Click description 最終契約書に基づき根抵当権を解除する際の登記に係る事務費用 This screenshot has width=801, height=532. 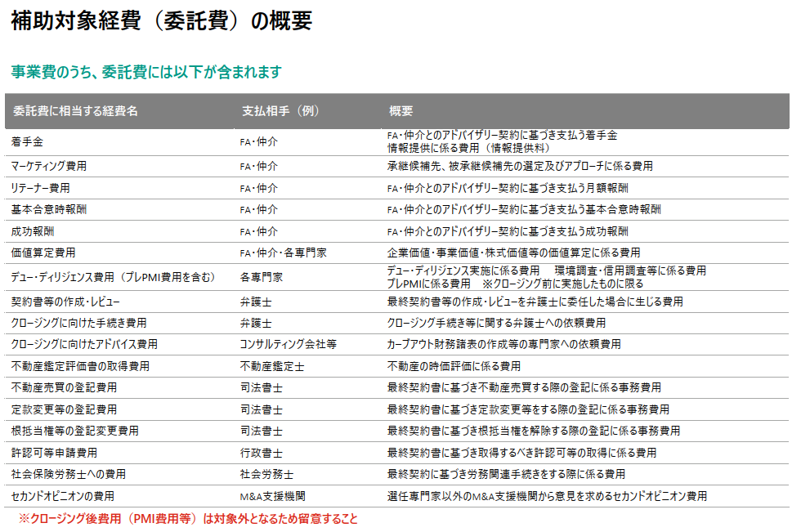pos(534,431)
